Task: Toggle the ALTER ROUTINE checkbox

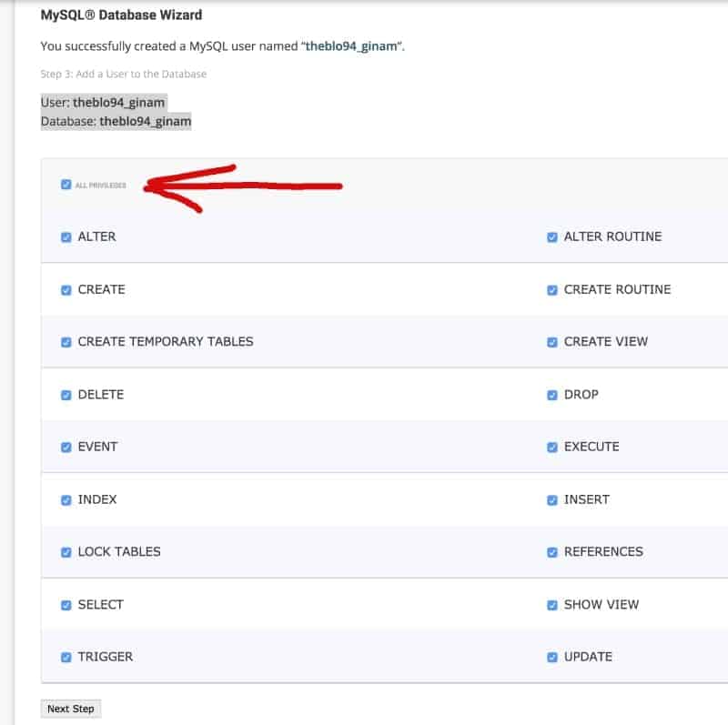Action: [552, 237]
